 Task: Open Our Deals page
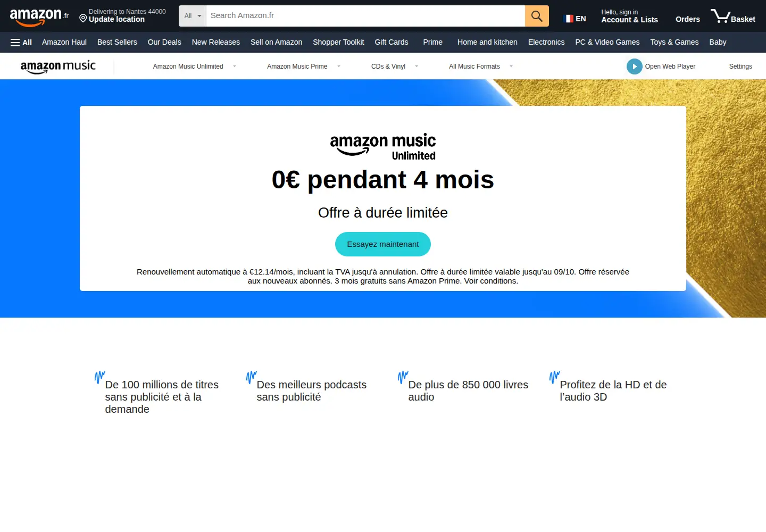click(164, 42)
